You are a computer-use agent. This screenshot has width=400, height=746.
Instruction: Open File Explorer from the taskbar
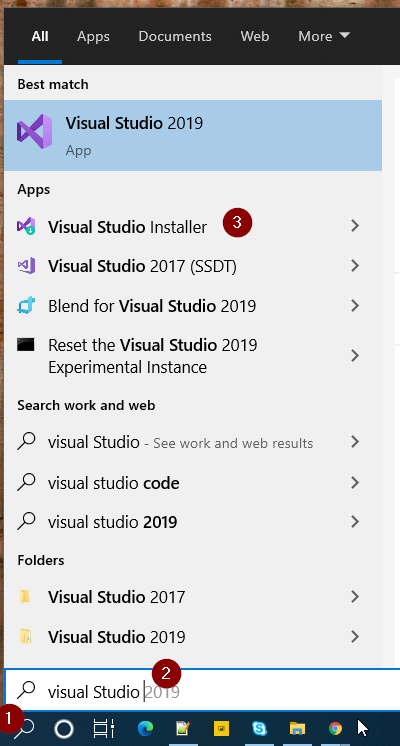coord(297,728)
